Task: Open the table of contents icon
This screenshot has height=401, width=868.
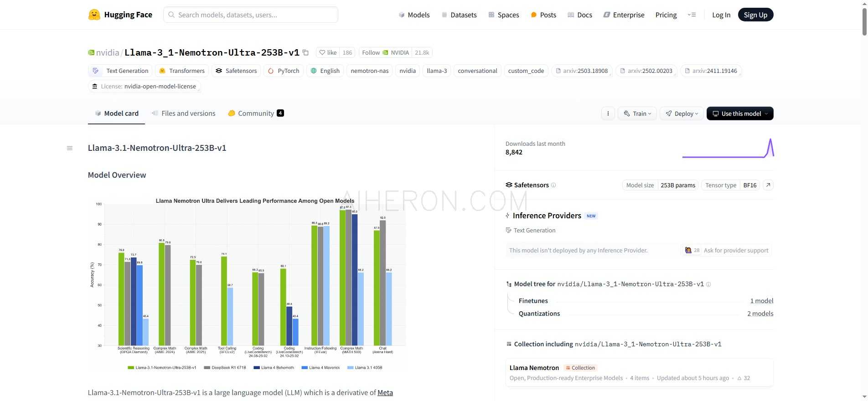Action: click(x=70, y=148)
